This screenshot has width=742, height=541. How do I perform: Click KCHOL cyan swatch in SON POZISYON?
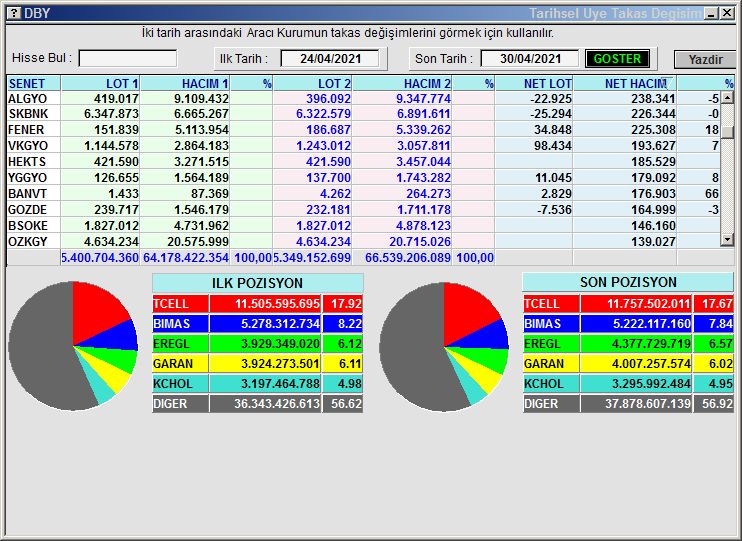click(551, 383)
